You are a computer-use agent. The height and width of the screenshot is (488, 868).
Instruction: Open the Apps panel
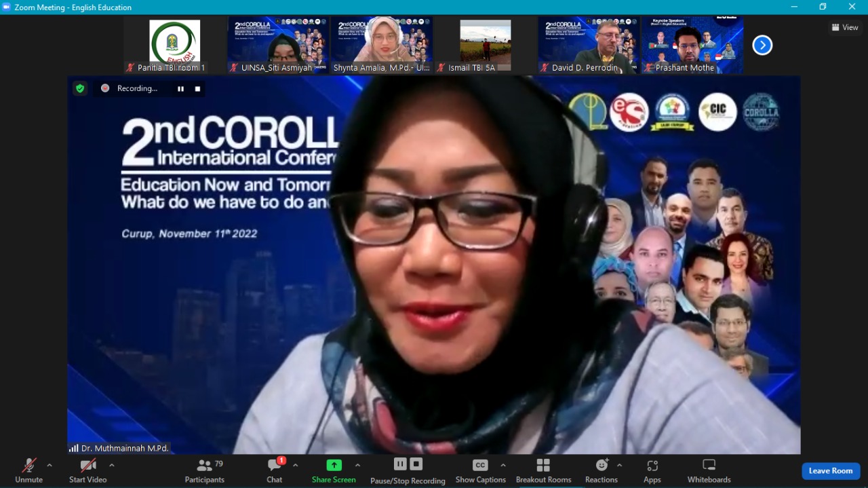[x=652, y=470]
